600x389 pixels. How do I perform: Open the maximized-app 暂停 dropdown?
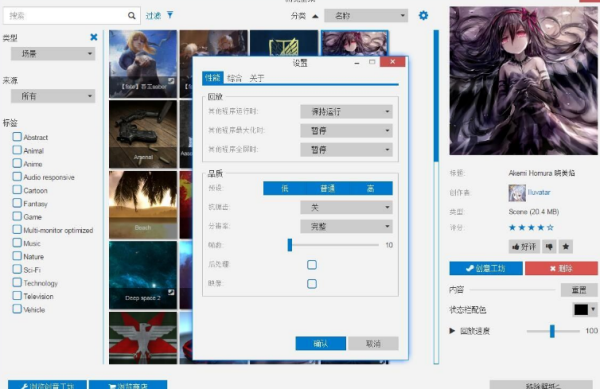(346, 131)
